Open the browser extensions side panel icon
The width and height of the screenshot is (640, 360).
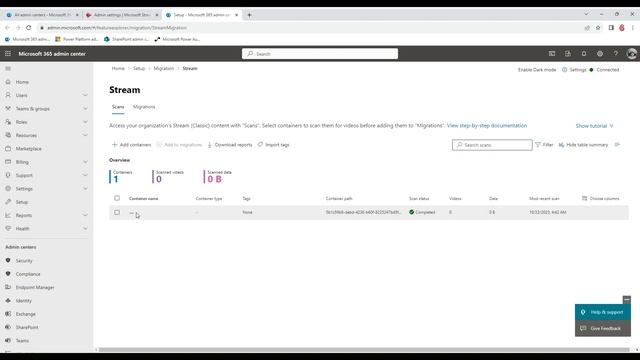pyautogui.click(x=611, y=28)
